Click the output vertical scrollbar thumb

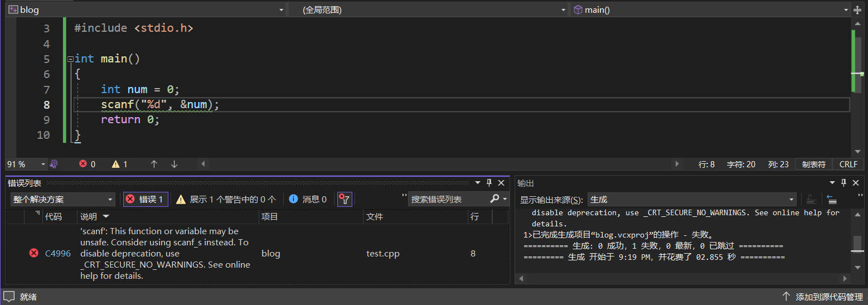[857, 243]
